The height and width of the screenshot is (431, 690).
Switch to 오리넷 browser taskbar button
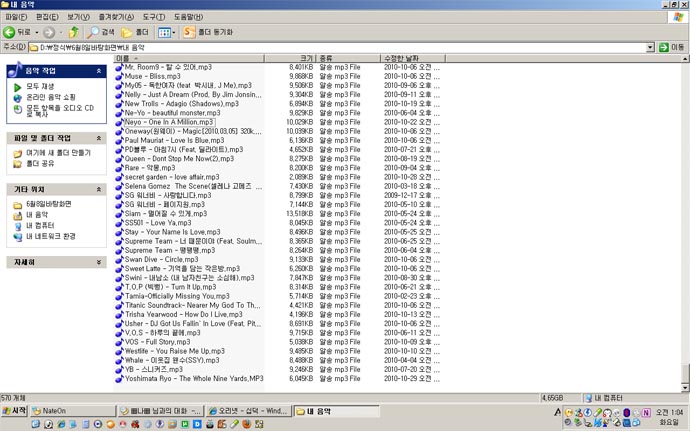coord(249,411)
